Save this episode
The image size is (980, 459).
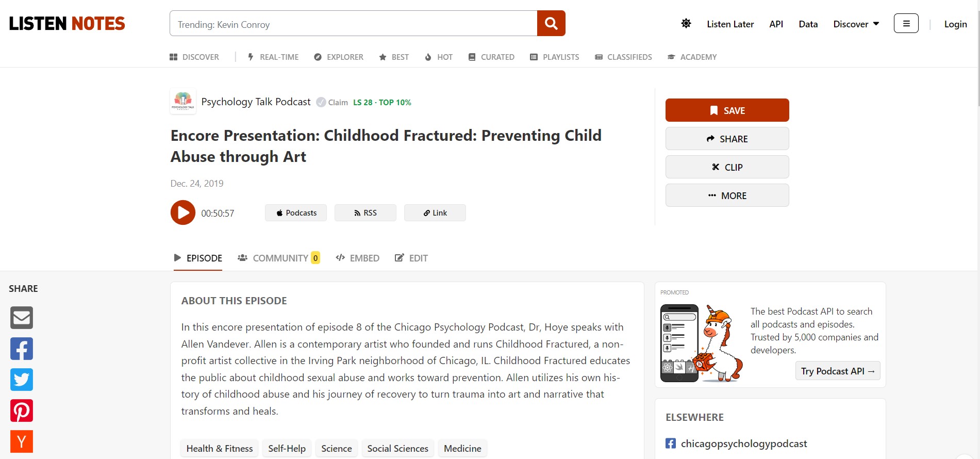(727, 110)
